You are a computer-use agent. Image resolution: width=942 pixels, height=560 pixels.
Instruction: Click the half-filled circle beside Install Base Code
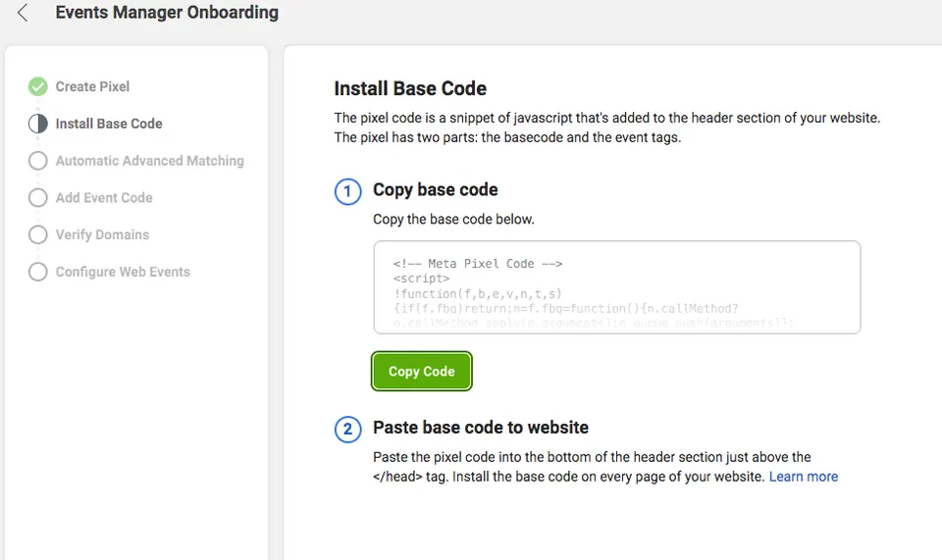(x=38, y=124)
